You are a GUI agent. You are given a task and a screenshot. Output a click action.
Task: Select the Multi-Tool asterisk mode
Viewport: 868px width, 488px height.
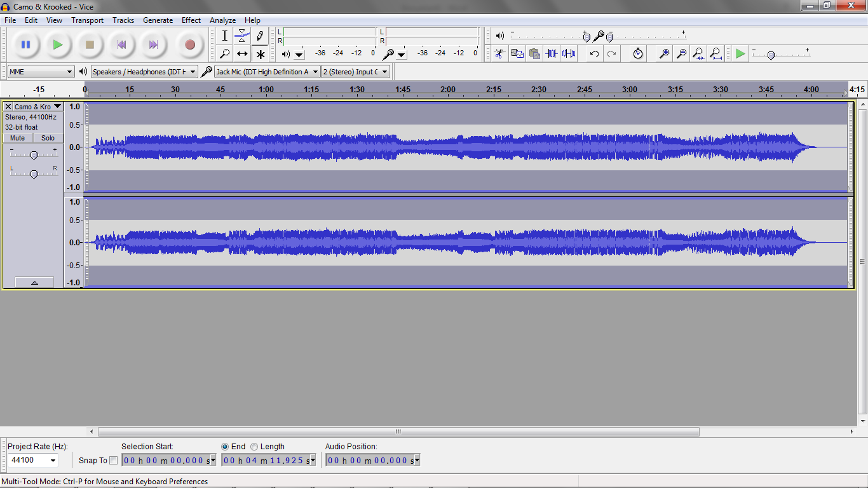point(260,54)
